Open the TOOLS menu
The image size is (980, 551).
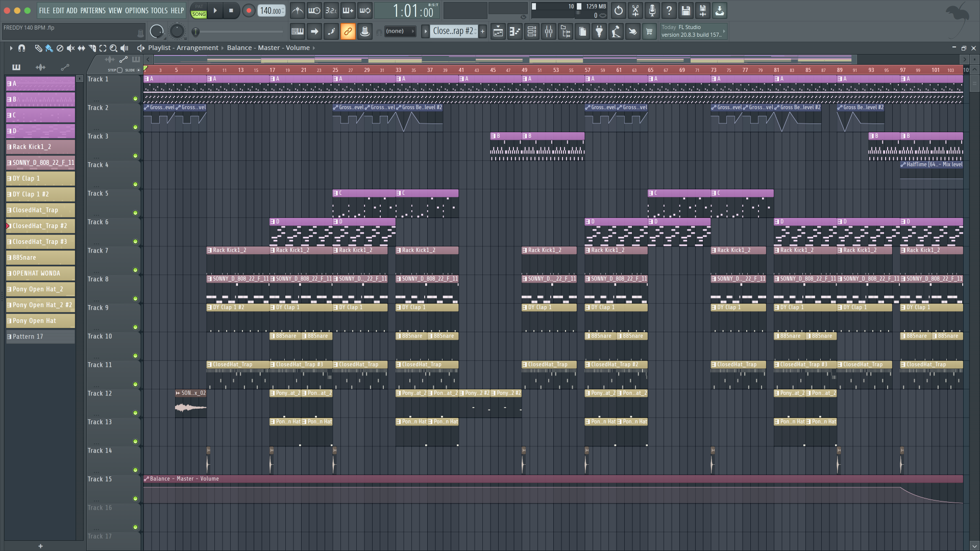tap(159, 10)
